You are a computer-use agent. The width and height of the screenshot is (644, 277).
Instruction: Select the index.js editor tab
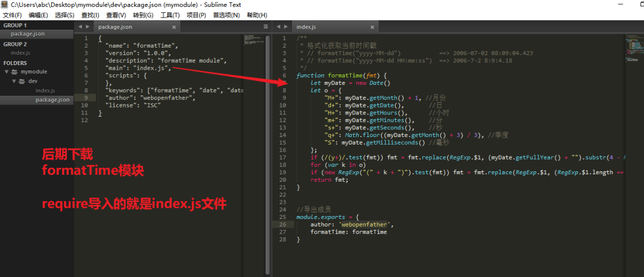coord(334,27)
